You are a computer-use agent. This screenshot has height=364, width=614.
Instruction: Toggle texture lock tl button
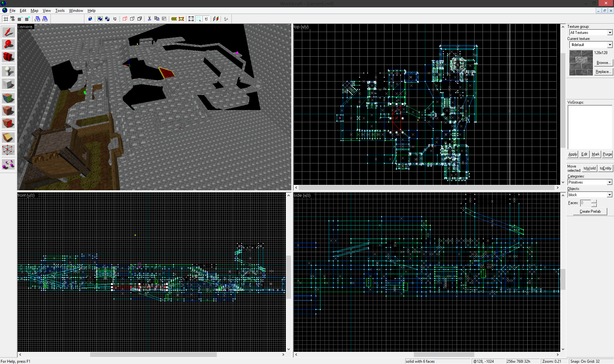pyautogui.click(x=206, y=19)
